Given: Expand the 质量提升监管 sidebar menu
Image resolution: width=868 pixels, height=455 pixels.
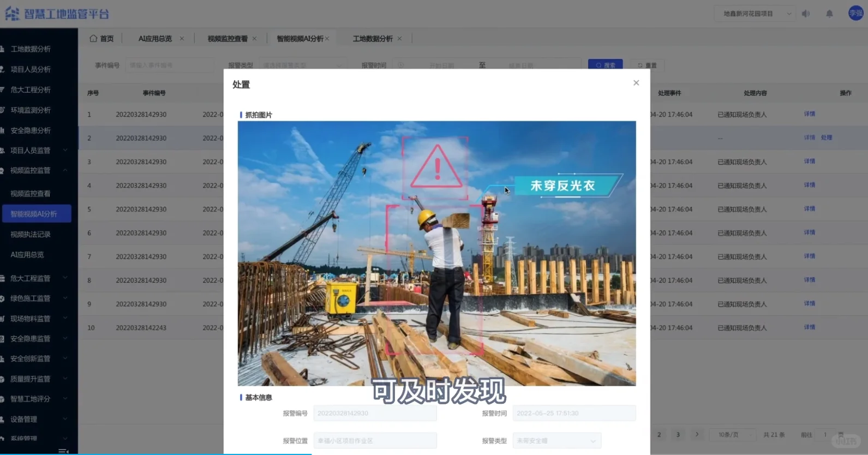Looking at the screenshot, I should click(x=65, y=379).
